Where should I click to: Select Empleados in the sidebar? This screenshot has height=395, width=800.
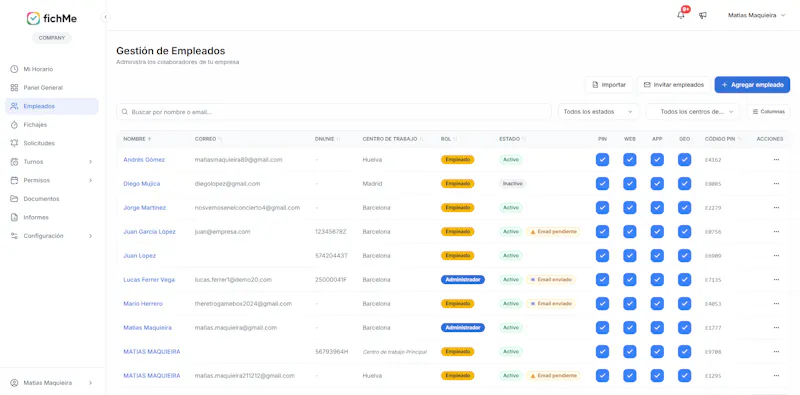point(52,106)
